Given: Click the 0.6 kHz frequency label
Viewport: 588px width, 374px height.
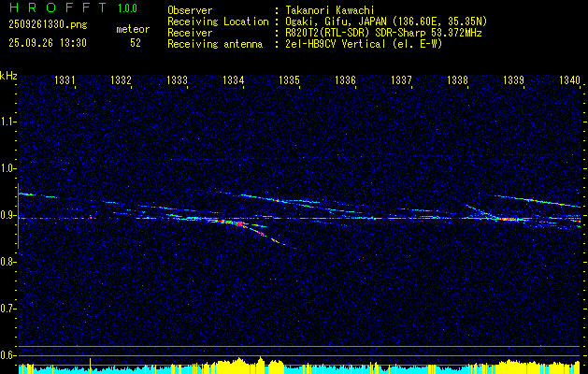Looking at the screenshot, I should tap(7, 355).
